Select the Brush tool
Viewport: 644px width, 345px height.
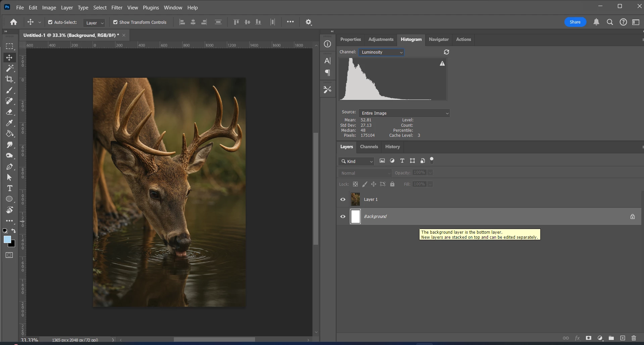9,90
